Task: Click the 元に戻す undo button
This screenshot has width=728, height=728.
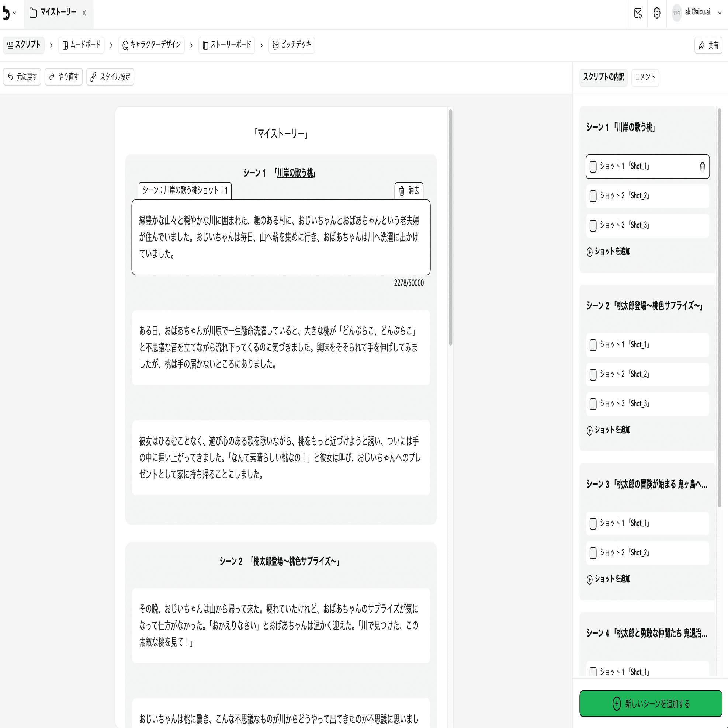Action: (22, 77)
